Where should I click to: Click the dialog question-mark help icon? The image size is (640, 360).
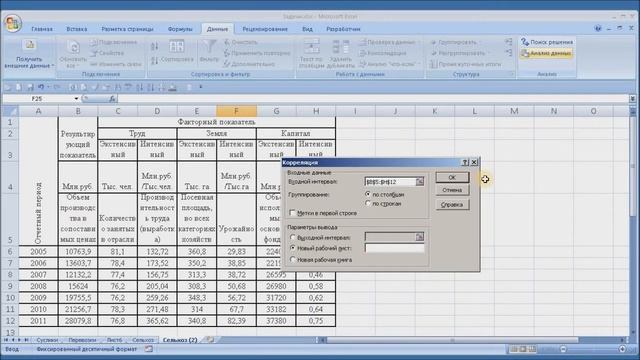(x=465, y=162)
